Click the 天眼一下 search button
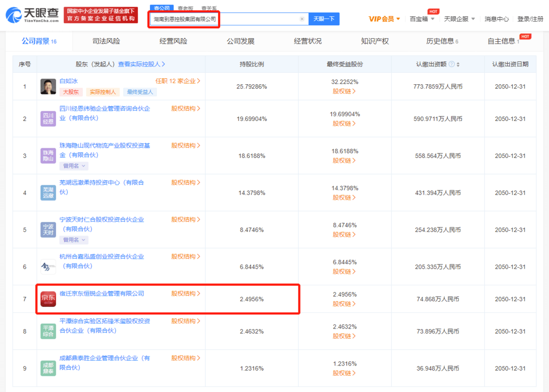The image size is (549, 392). click(x=324, y=19)
